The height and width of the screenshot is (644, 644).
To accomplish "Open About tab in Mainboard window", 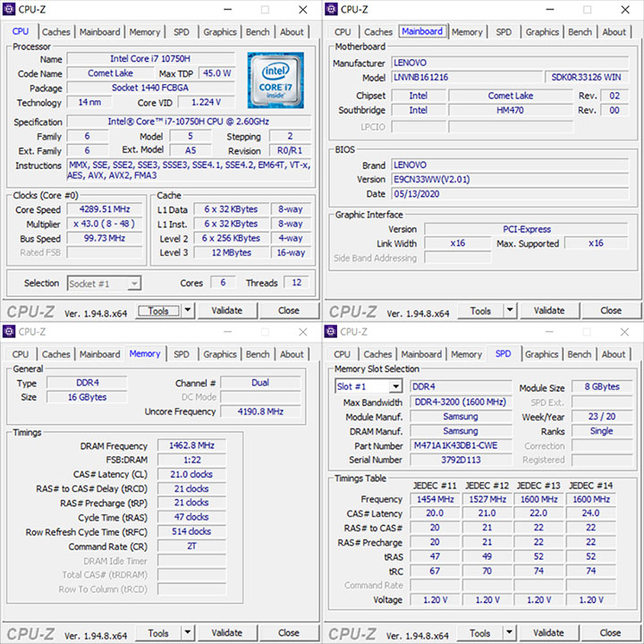I will (x=614, y=32).
